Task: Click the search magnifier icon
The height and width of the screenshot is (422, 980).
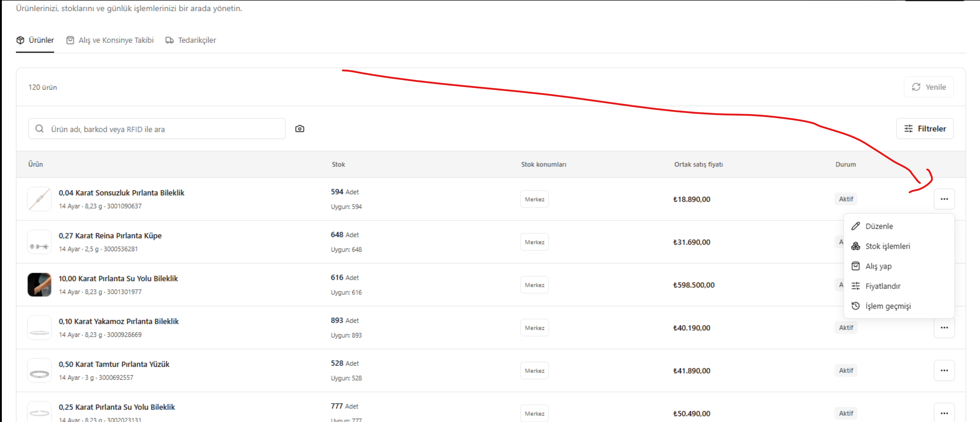Action: pyautogui.click(x=40, y=129)
